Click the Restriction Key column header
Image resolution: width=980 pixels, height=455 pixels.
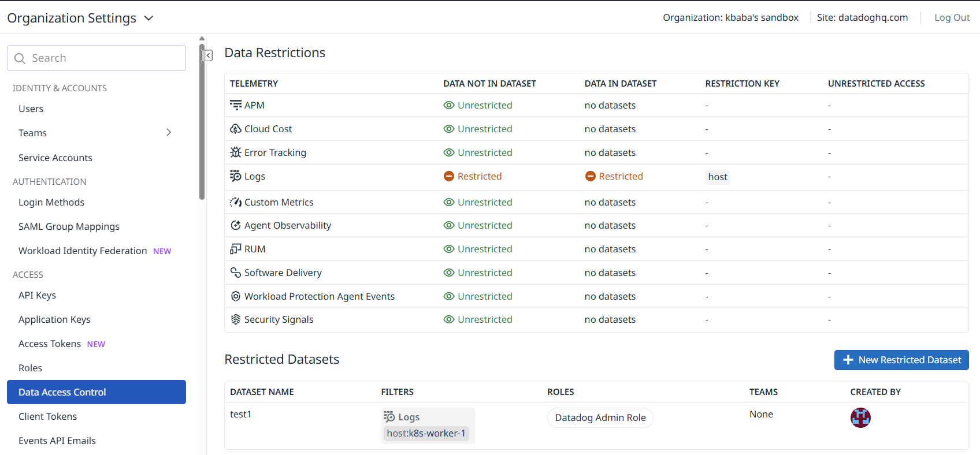pyautogui.click(x=743, y=84)
